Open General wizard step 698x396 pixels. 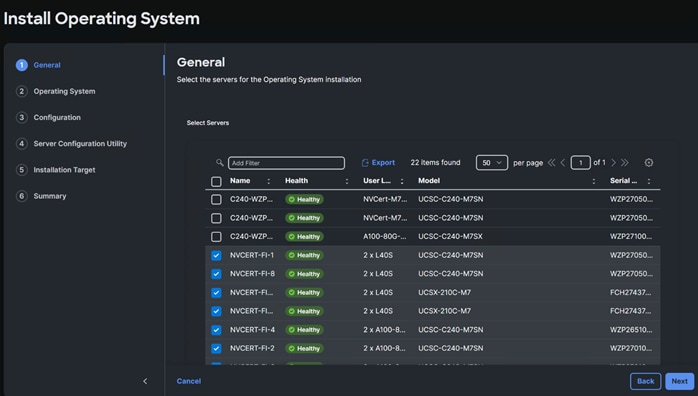point(47,65)
